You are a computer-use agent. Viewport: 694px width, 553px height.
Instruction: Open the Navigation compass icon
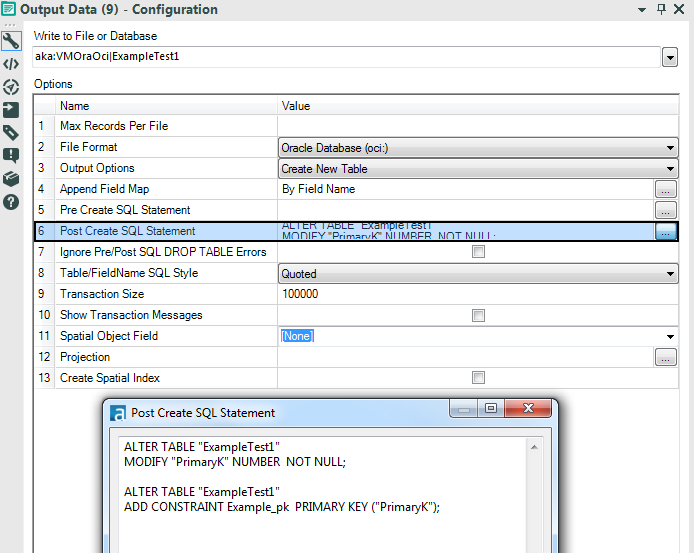click(11, 87)
